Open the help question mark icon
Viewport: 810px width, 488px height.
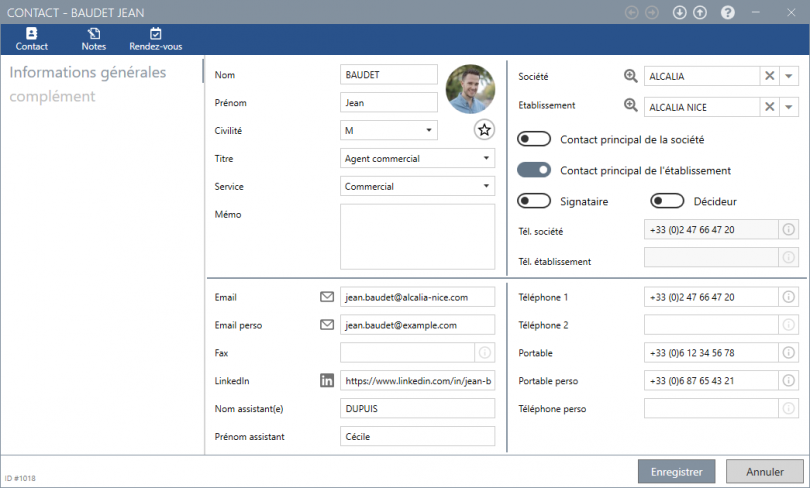coord(727,12)
